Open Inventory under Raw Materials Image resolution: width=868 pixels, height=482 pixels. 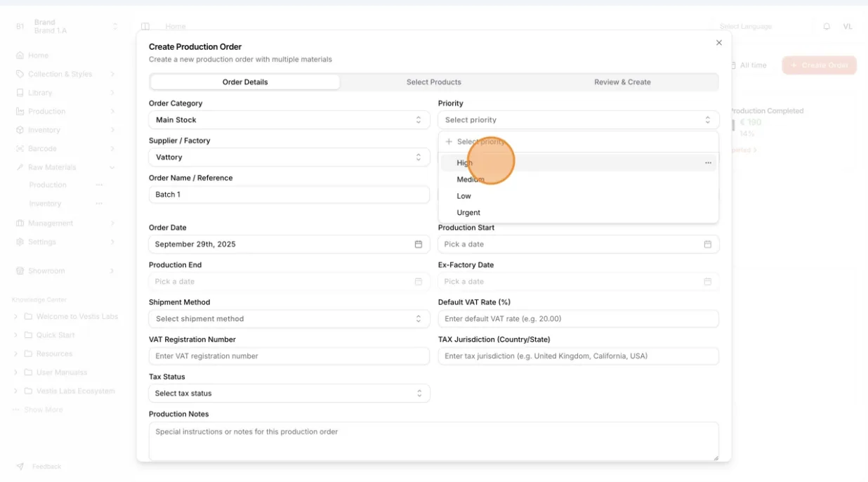tap(45, 204)
